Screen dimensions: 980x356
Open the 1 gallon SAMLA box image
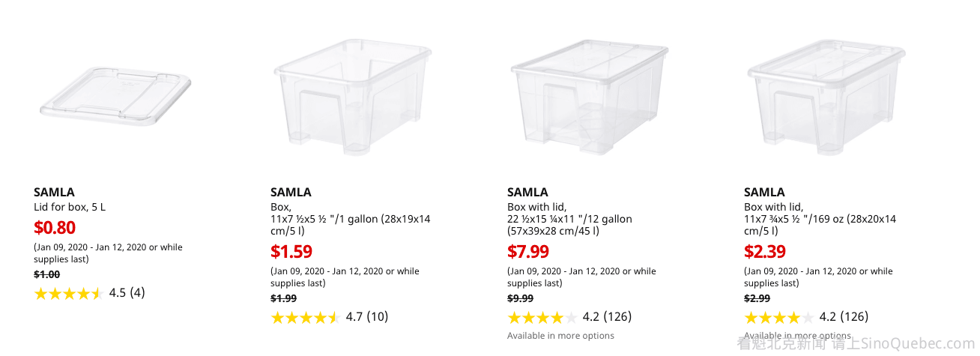tap(354, 97)
